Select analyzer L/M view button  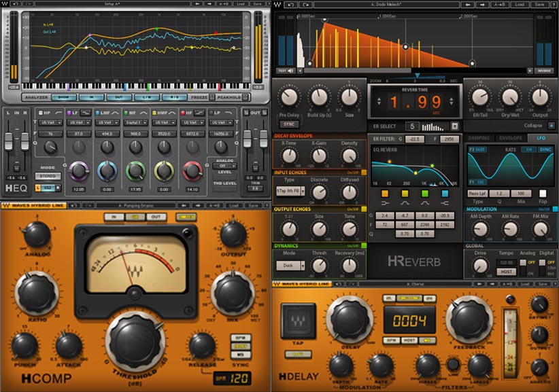point(147,97)
